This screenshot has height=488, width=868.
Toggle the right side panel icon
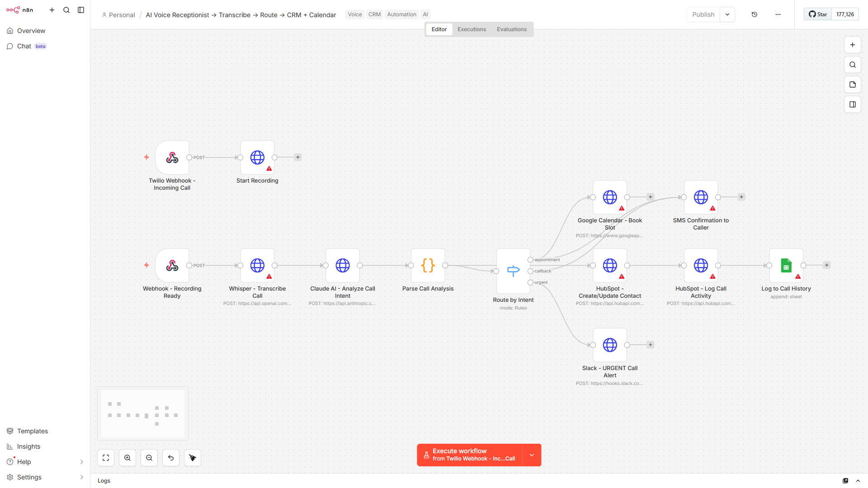click(x=853, y=104)
